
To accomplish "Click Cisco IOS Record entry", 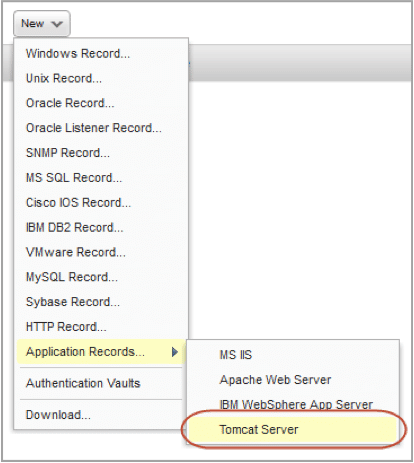I will point(78,203).
